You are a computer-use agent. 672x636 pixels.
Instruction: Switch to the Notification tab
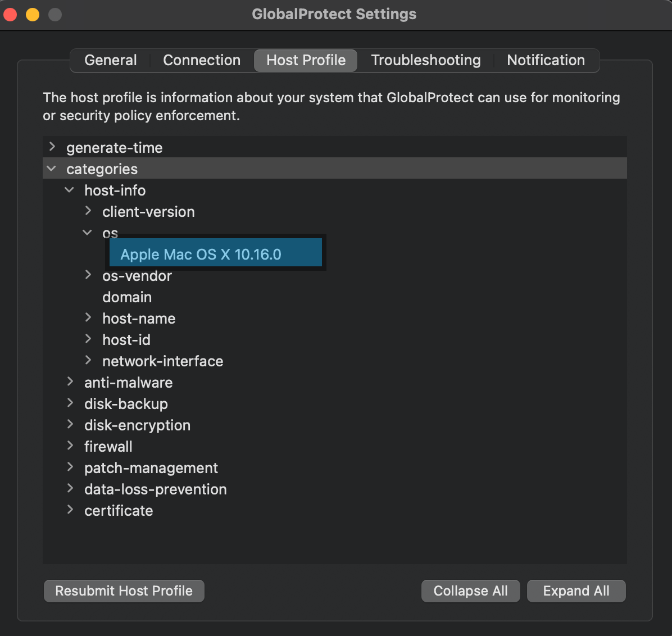tap(545, 60)
